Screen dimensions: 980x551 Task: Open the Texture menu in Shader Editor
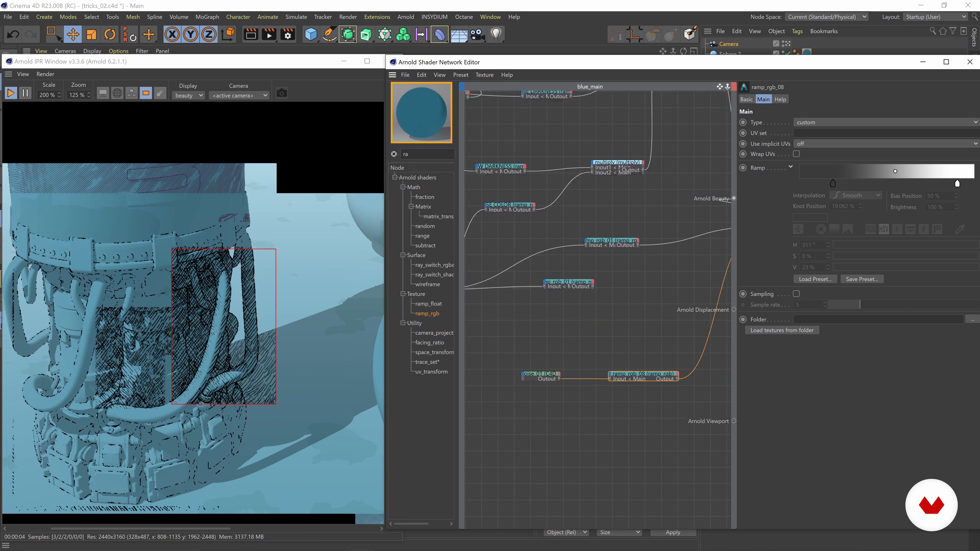click(484, 75)
